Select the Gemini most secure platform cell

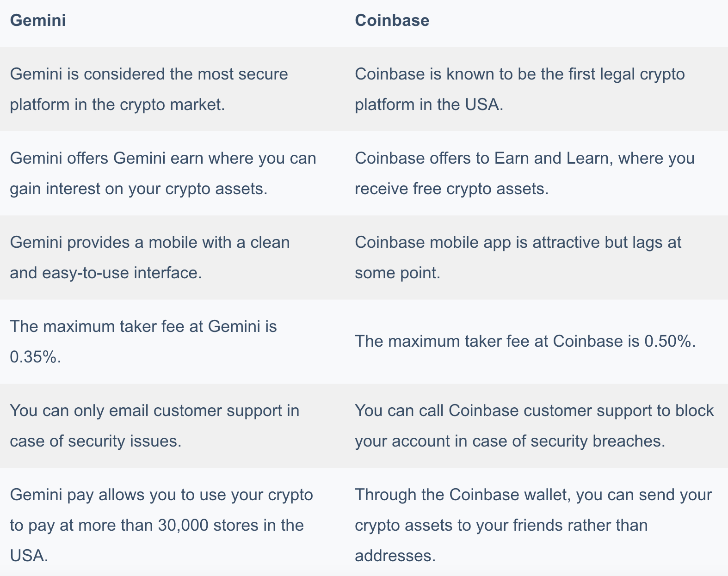click(x=173, y=89)
